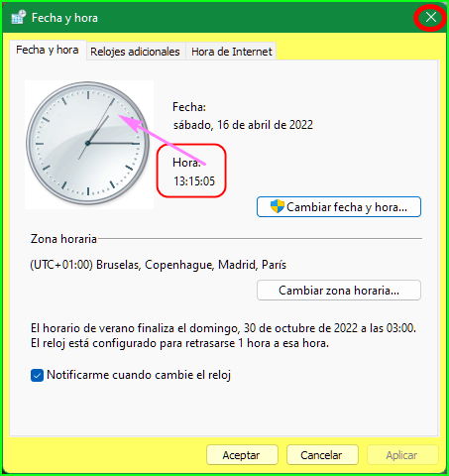Select the Fecha y hora tab
Image resolution: width=449 pixels, height=476 pixels.
(48, 51)
